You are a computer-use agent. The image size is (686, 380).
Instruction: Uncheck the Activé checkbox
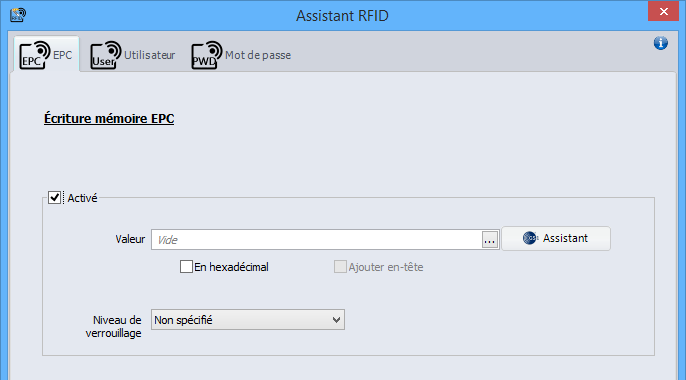[x=54, y=198]
